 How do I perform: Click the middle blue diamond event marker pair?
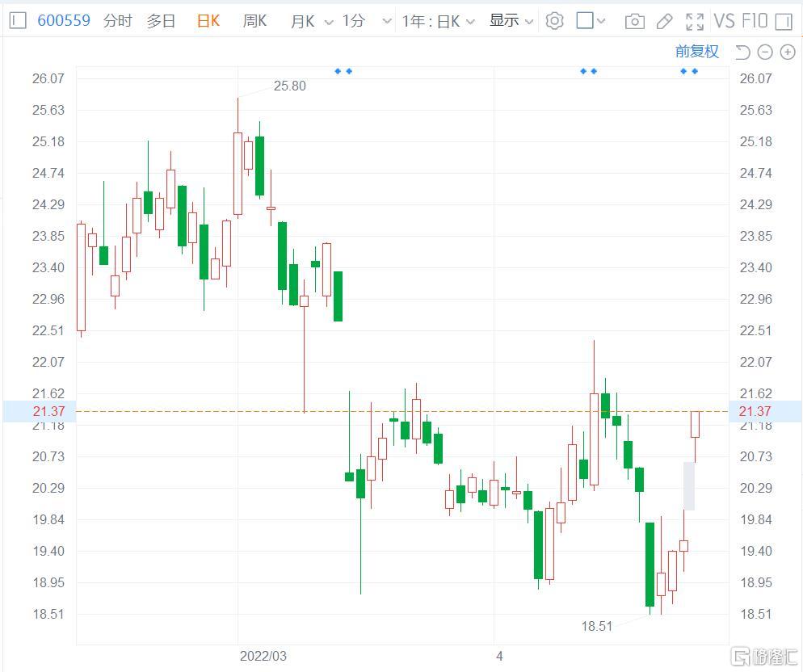tap(588, 71)
